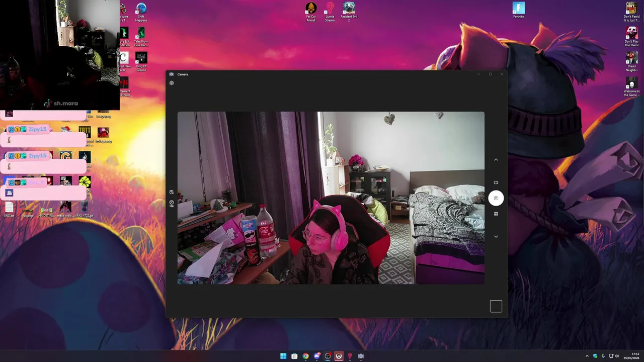
Task: Open Don't Play This Demo shortcut
Action: (x=631, y=36)
